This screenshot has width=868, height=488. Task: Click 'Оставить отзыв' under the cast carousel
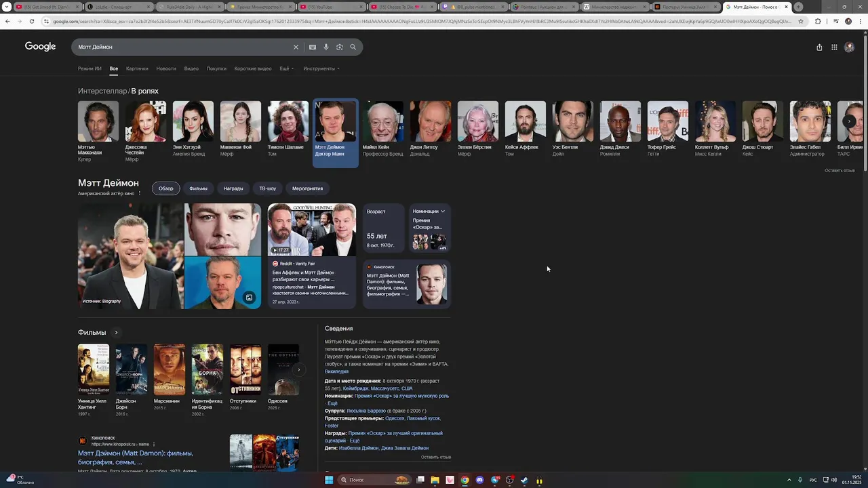tap(840, 171)
